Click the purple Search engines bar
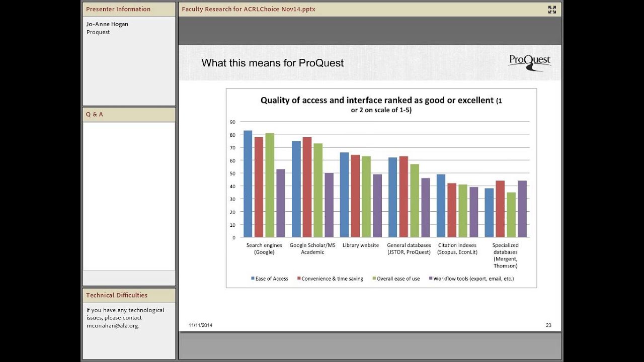The width and height of the screenshot is (644, 362). coord(281,203)
